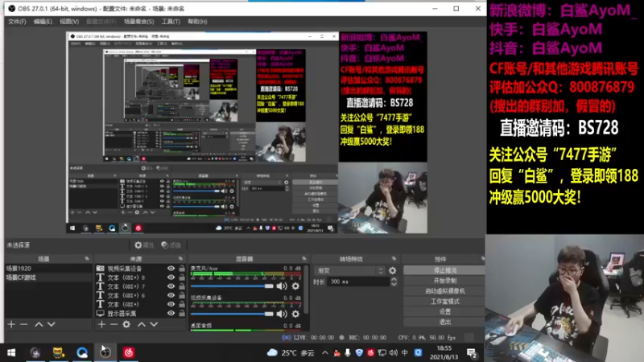The width and height of the screenshot is (644, 362).
Task: Hide 文本 (GDI+) 7 source via eye icon
Action: pyautogui.click(x=171, y=286)
